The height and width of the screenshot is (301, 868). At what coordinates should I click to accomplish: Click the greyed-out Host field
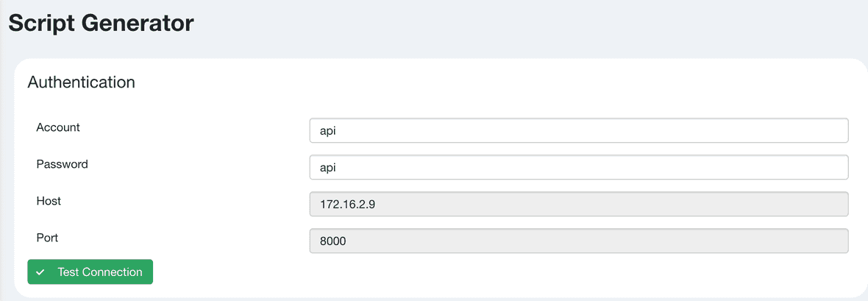(579, 204)
